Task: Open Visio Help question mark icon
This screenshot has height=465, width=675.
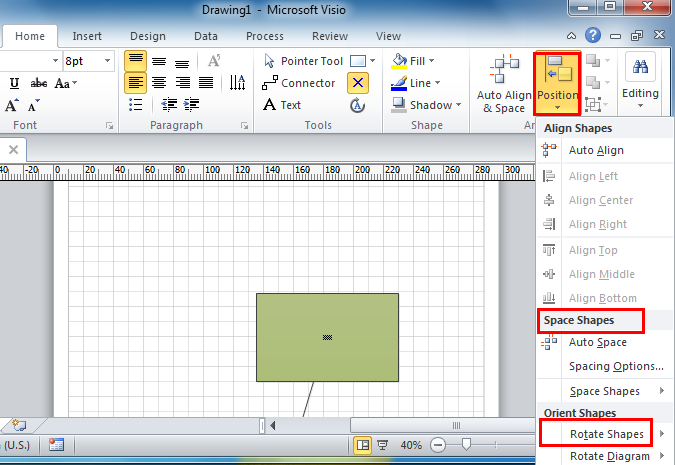Action: [595, 35]
